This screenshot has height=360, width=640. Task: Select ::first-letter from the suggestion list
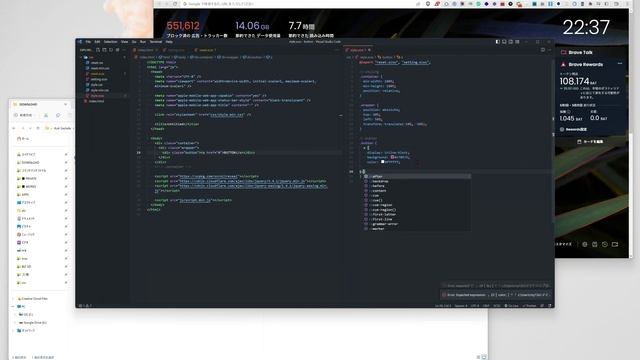pyautogui.click(x=416, y=214)
